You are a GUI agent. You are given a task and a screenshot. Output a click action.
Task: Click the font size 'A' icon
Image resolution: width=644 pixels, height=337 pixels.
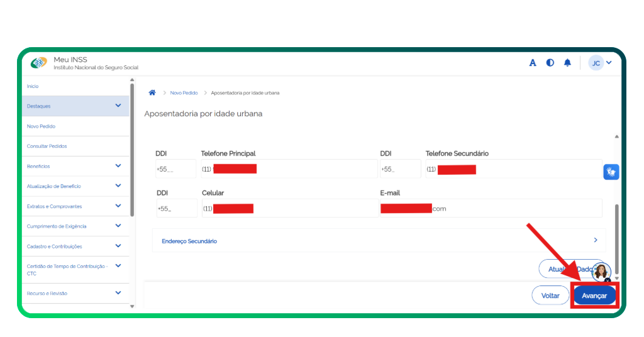point(533,63)
